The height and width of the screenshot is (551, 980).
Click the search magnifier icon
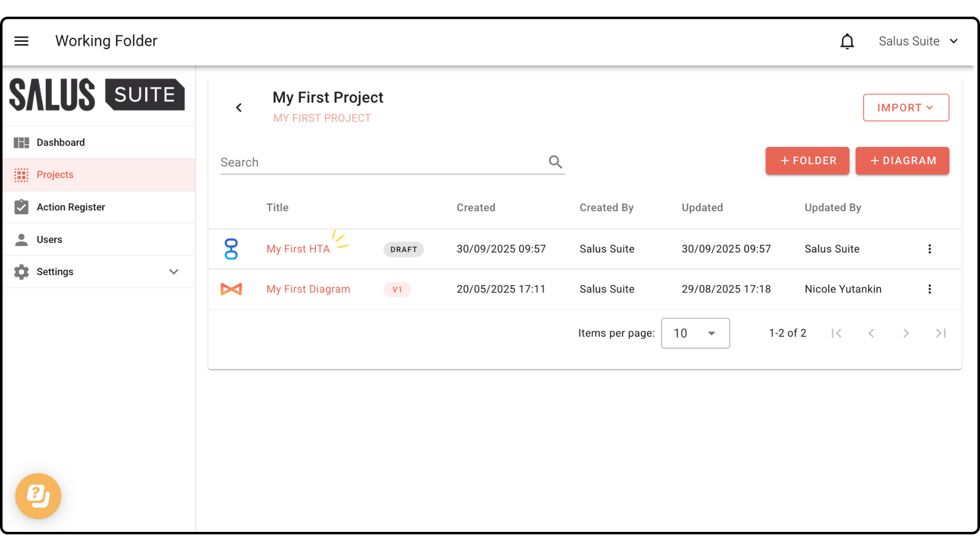click(x=555, y=162)
